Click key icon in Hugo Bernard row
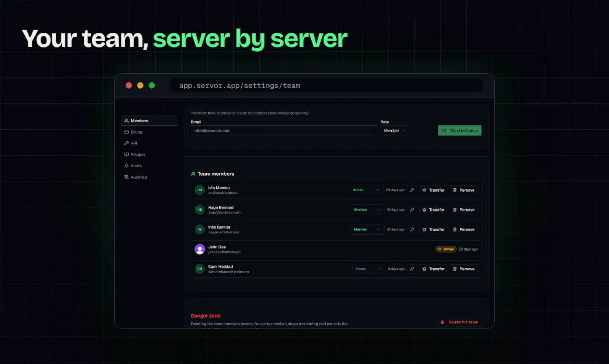This screenshot has height=364, width=609. tap(412, 210)
